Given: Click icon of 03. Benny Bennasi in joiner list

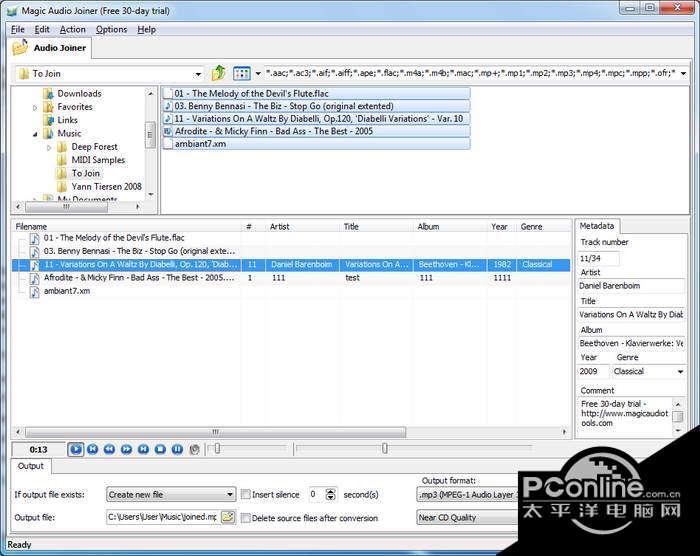Looking at the screenshot, I should (x=34, y=252).
